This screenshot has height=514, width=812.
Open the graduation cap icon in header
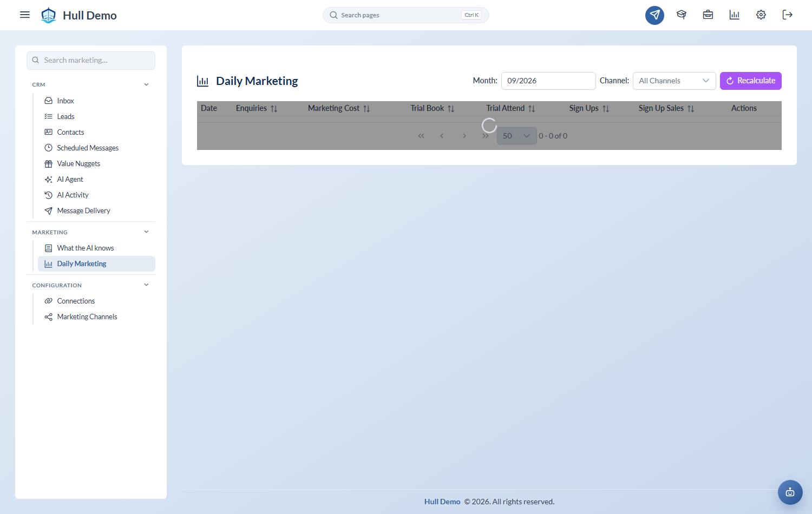(x=681, y=15)
